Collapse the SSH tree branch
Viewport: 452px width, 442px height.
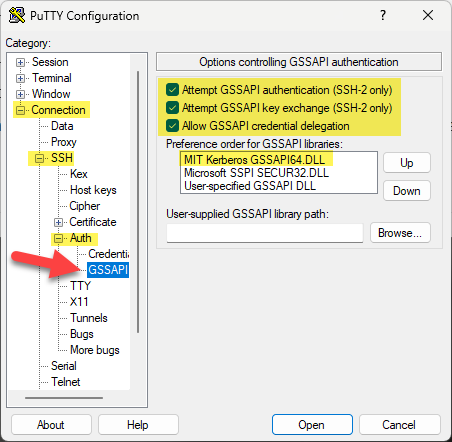pos(39,158)
